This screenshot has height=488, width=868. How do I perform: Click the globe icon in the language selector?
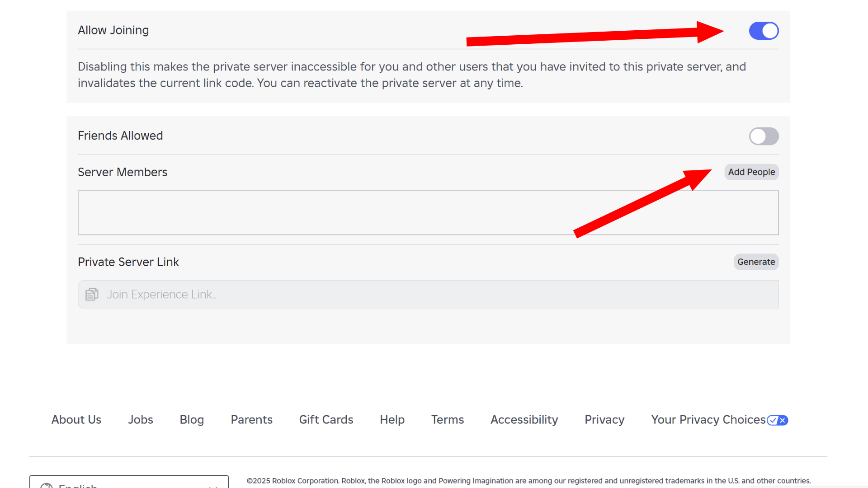tap(47, 485)
